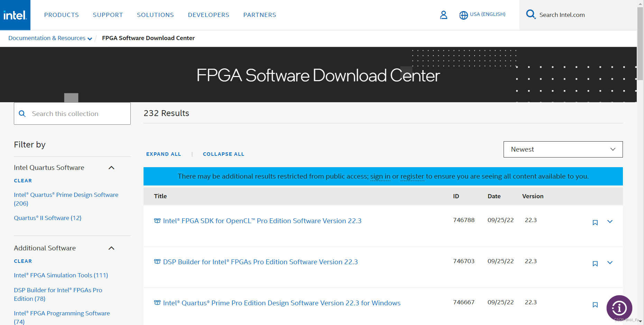Viewport: 644px width, 325px height.
Task: Filter by DSP Builder for Intel FPGAs Pro Edition
Action: point(58,294)
